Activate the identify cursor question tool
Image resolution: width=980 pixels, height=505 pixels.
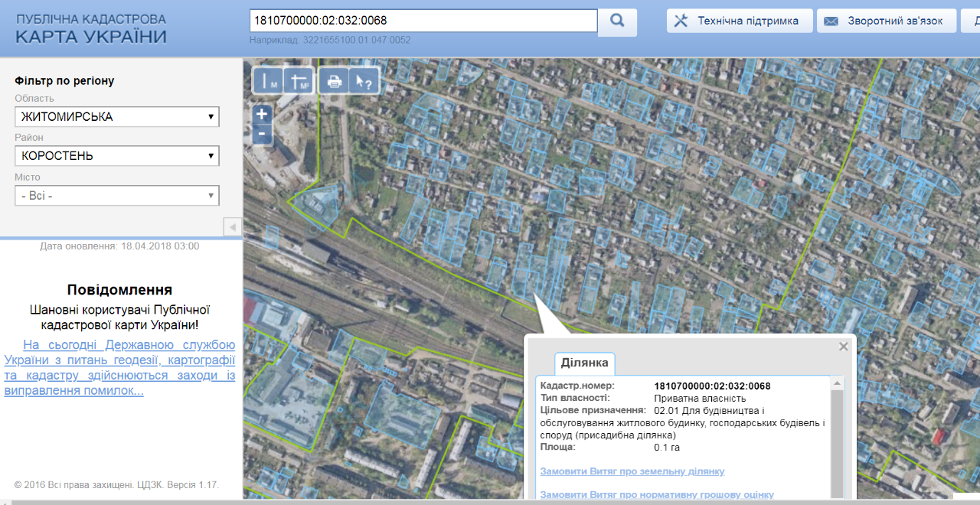[x=364, y=80]
